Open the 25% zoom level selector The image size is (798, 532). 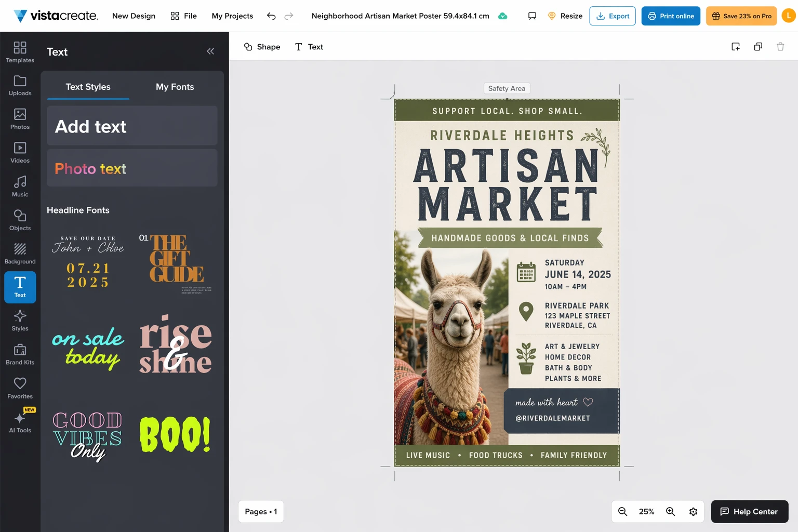pos(646,512)
